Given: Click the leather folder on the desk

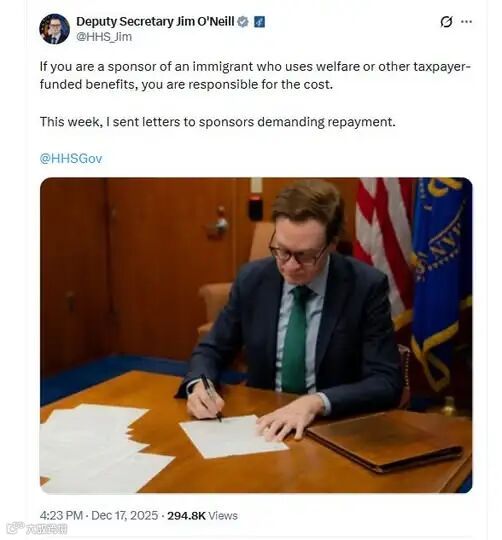Looking at the screenshot, I should tap(384, 440).
